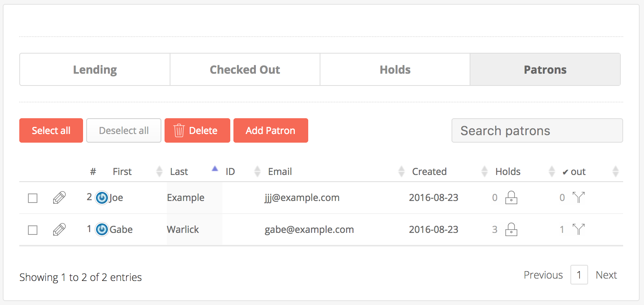644x305 pixels.
Task: Sort the table by First name column
Action: point(122,171)
